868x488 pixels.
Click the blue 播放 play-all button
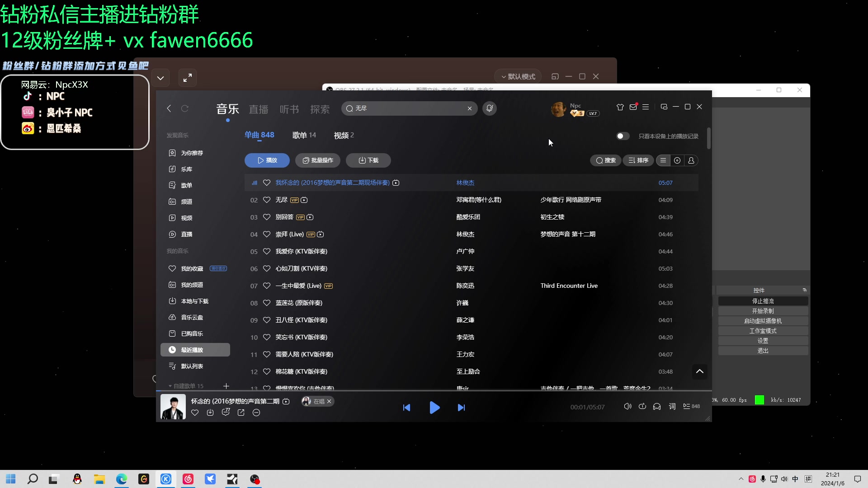click(x=267, y=160)
